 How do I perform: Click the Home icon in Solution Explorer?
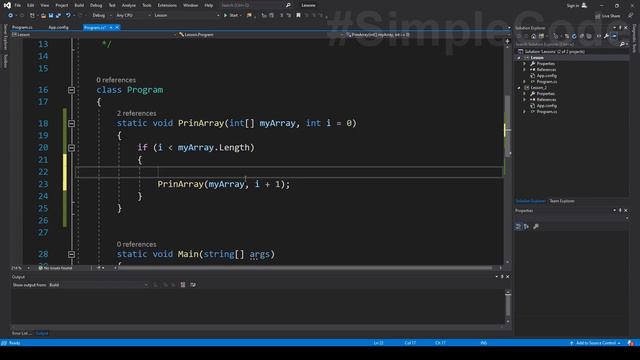[533, 36]
